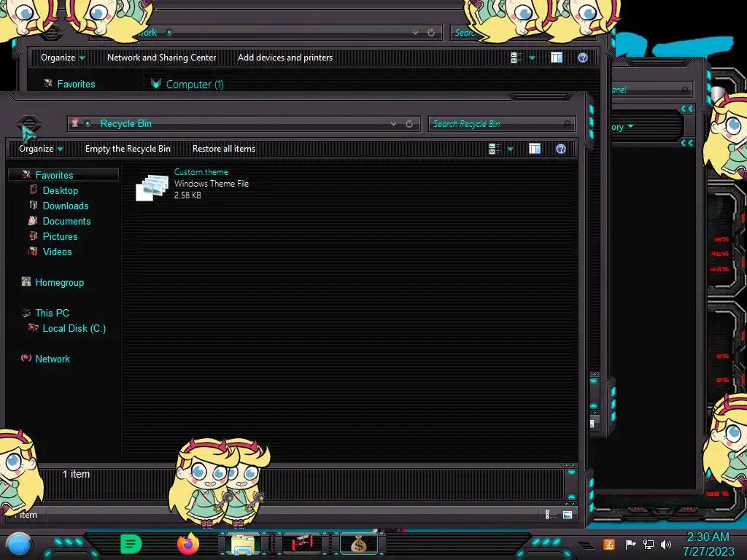Open Help in Recycle Bin window
The height and width of the screenshot is (560, 747).
(x=561, y=149)
